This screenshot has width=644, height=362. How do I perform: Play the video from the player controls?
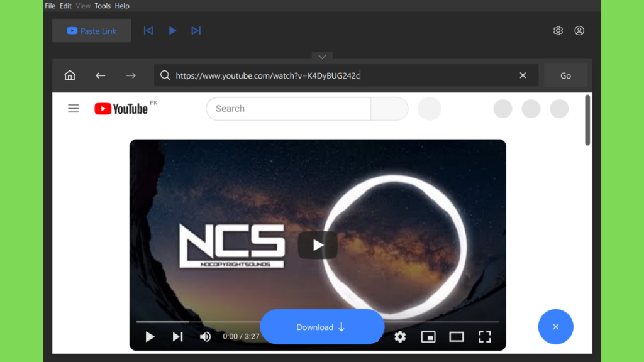150,337
